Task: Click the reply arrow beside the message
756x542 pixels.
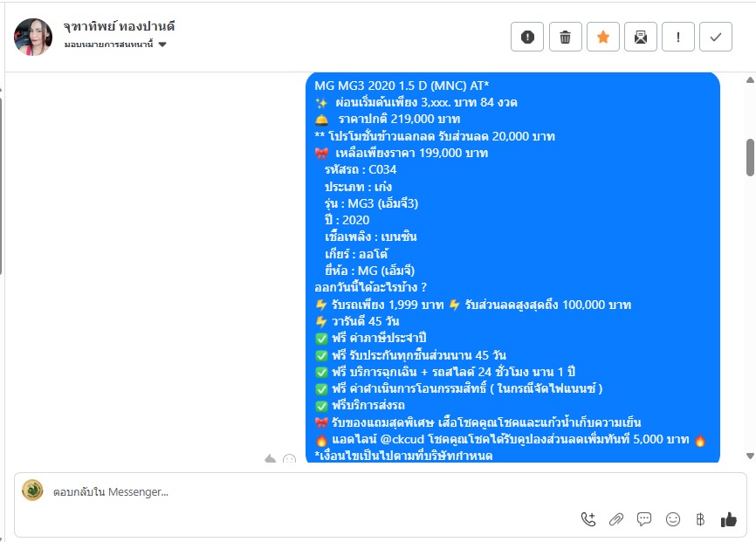Action: 270,458
